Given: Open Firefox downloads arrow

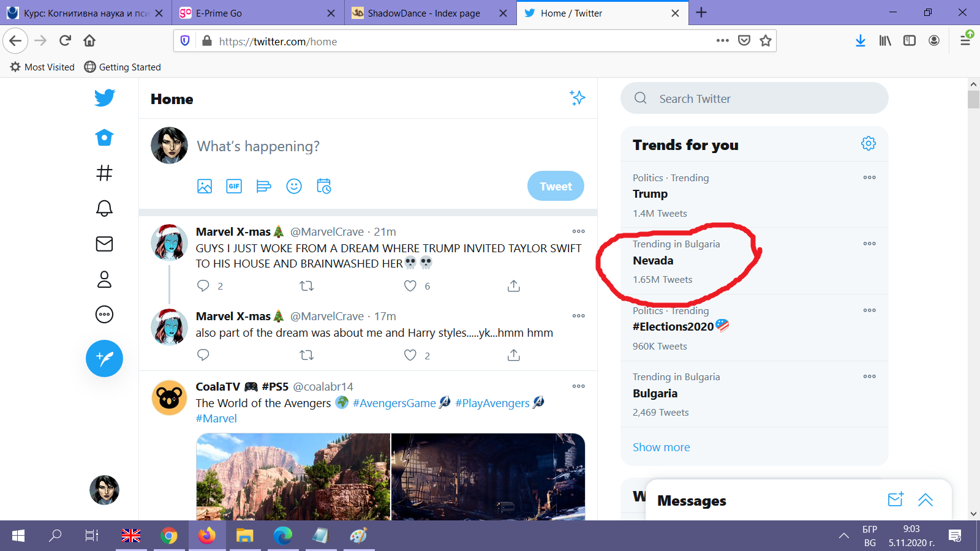Looking at the screenshot, I should 861,40.
